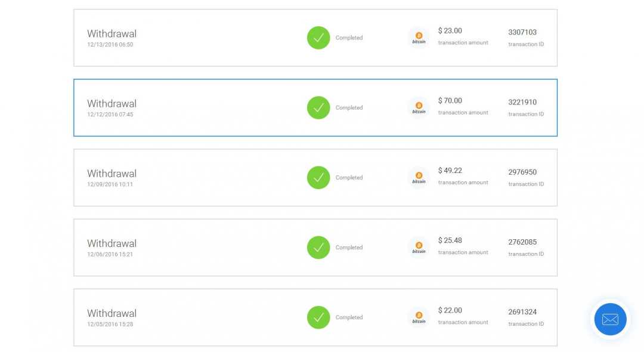Click green checkmark on 12/05/2016 withdrawal
The image size is (644, 352).
pyautogui.click(x=318, y=317)
